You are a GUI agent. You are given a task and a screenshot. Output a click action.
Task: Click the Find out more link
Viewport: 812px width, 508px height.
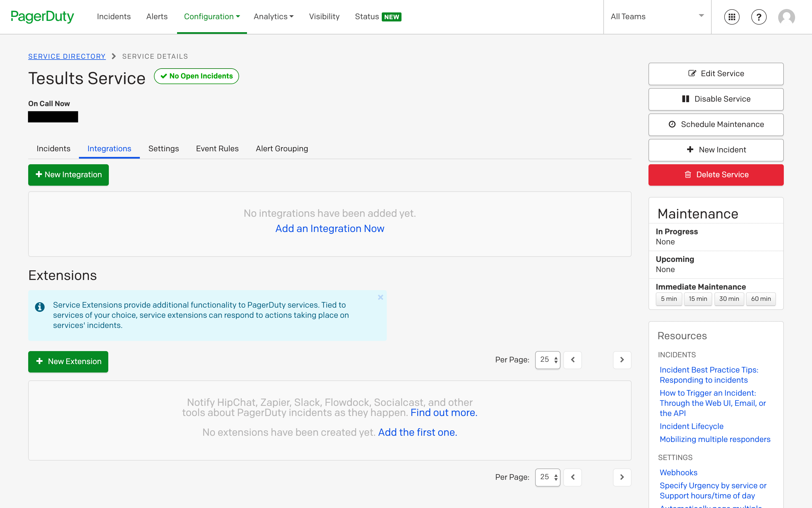[x=444, y=413]
